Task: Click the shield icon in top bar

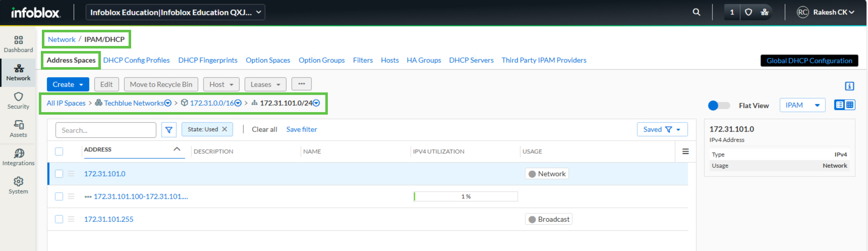Action: click(748, 12)
